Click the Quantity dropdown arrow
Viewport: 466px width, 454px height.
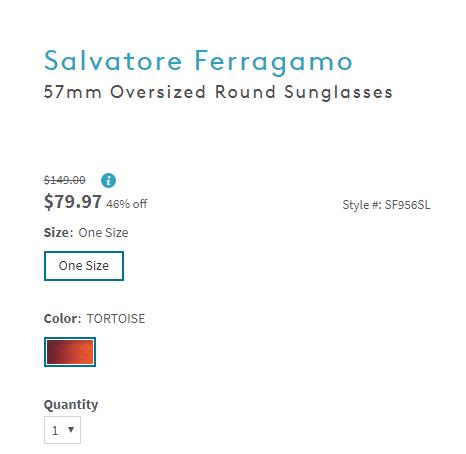(x=71, y=429)
